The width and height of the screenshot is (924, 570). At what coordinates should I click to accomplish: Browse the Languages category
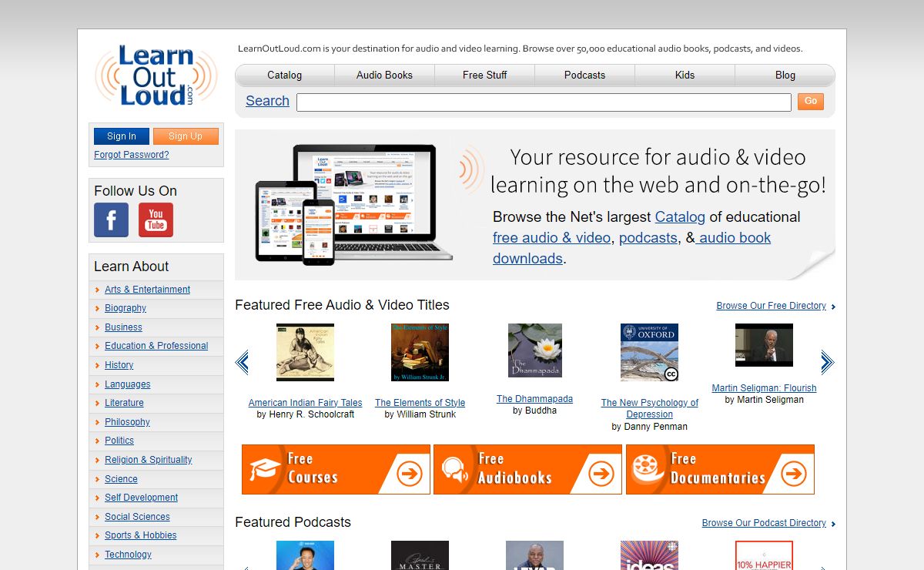(x=128, y=384)
